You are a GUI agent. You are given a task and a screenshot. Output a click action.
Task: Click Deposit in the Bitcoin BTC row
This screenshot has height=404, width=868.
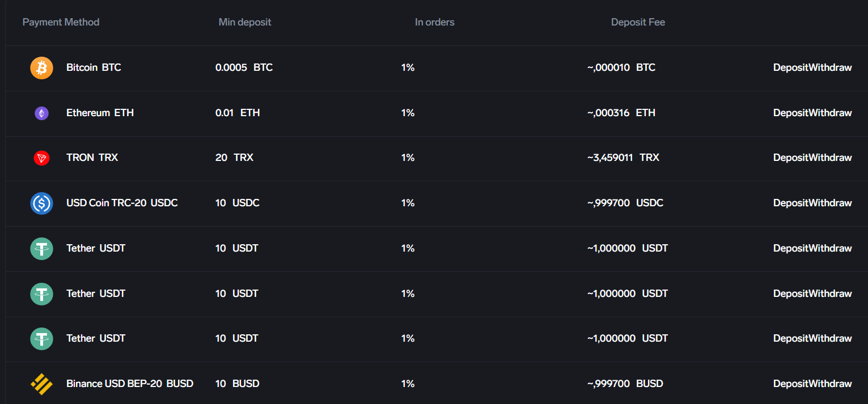[790, 67]
